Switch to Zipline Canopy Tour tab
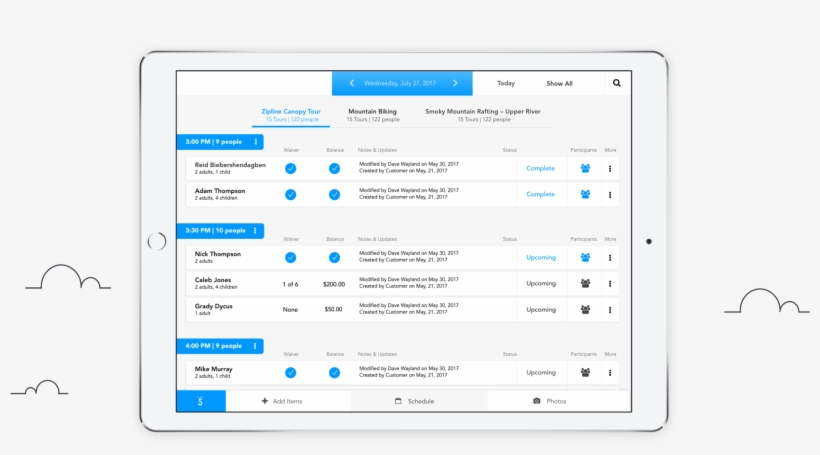This screenshot has height=455, width=820. click(291, 115)
